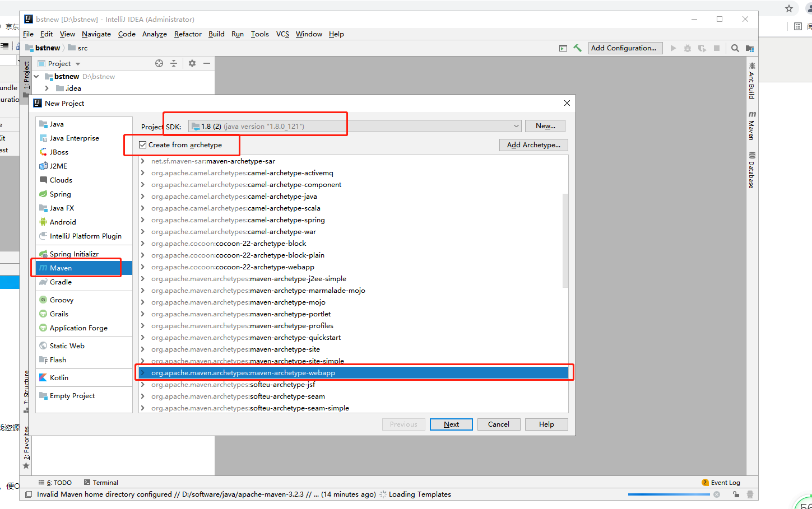The width and height of the screenshot is (812, 509).
Task: Click the Debug bug icon in toolbar
Action: click(688, 48)
